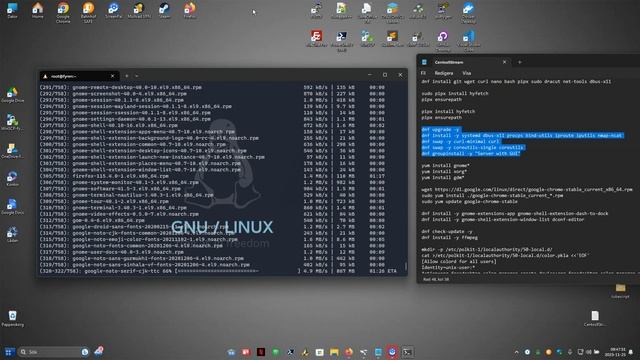Screen dimensions: 640x360
Task: Close the root@ terminal tab
Action: (113, 76)
